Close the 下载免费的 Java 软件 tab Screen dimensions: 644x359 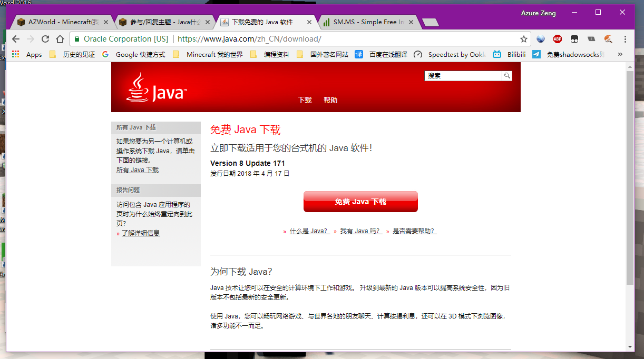pos(309,22)
